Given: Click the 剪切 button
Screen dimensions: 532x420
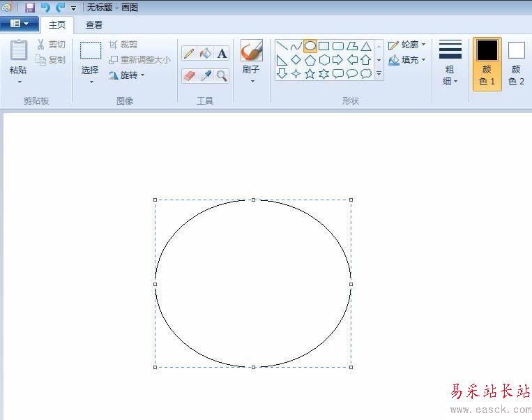Looking at the screenshot, I should pyautogui.click(x=51, y=44).
